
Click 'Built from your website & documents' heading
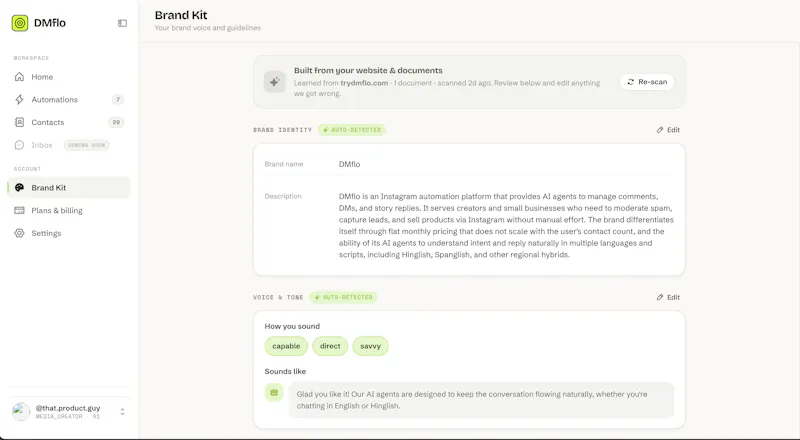click(x=368, y=70)
